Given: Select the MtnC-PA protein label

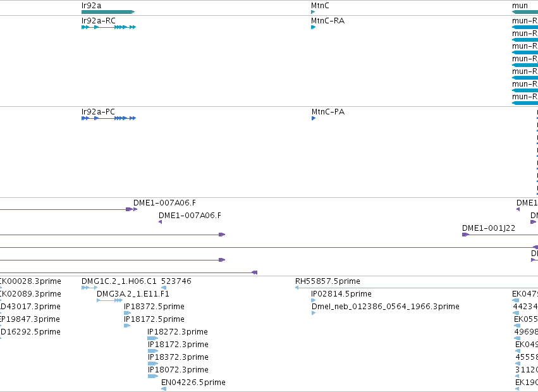Looking at the screenshot, I should tap(327, 111).
